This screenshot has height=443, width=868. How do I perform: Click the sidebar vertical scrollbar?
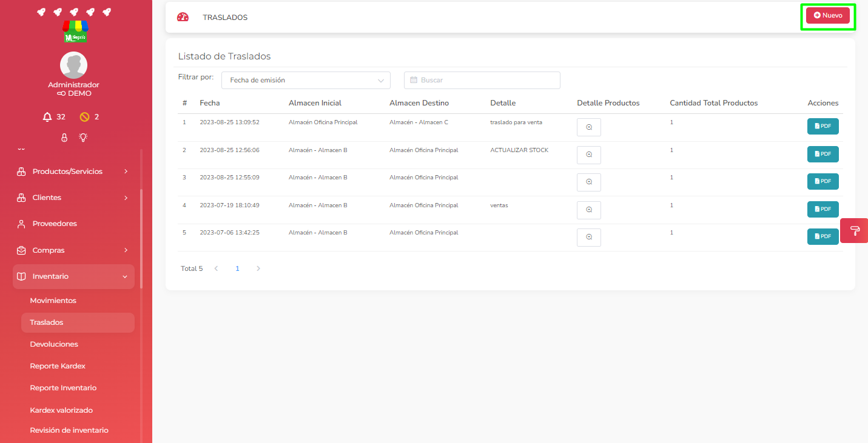click(141, 239)
